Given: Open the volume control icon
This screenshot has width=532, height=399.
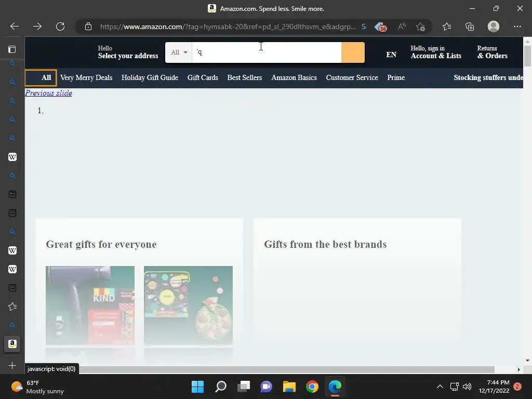Looking at the screenshot, I should pyautogui.click(x=467, y=387).
